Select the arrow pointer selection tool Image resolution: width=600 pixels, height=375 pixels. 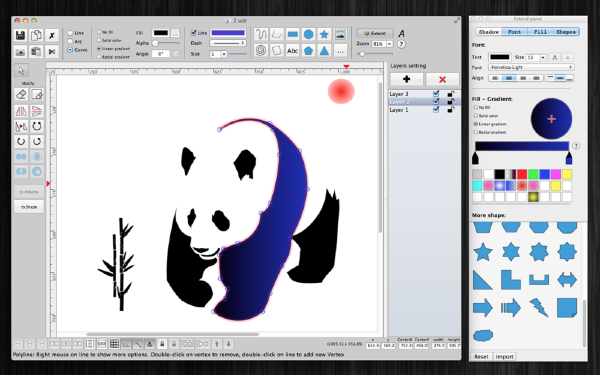coord(21,70)
